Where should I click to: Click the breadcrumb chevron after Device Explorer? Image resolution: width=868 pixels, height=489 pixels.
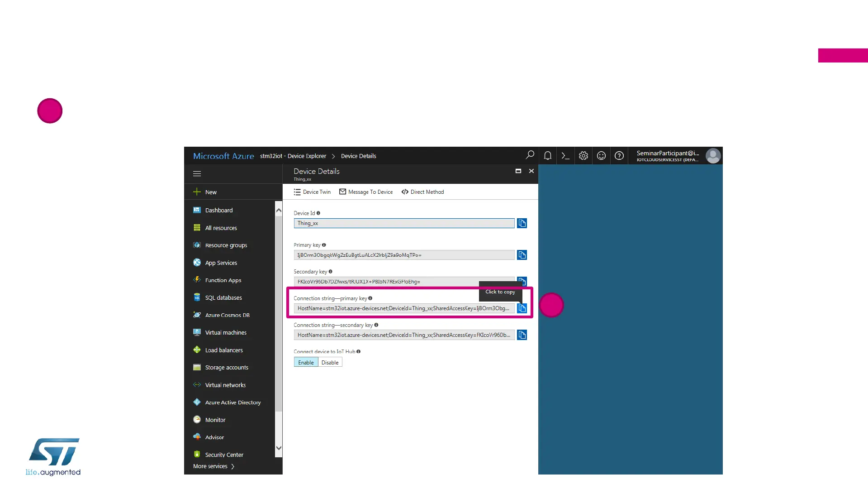click(x=333, y=156)
